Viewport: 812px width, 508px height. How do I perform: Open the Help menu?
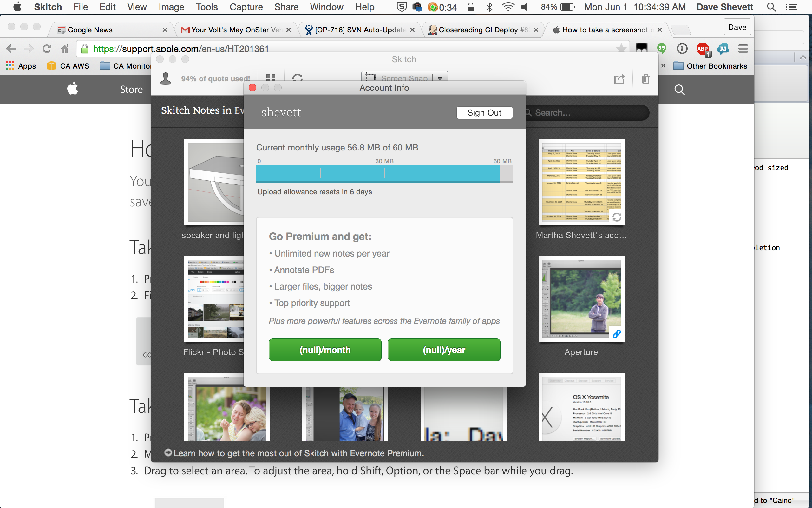click(365, 7)
